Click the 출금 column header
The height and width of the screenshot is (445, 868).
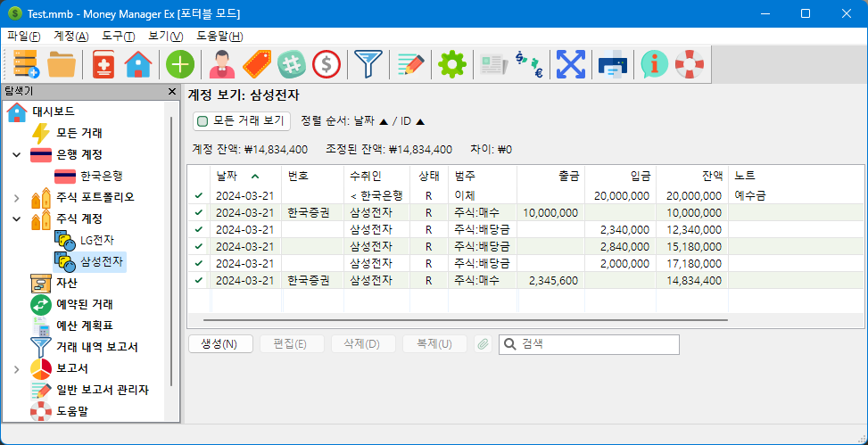(550, 176)
